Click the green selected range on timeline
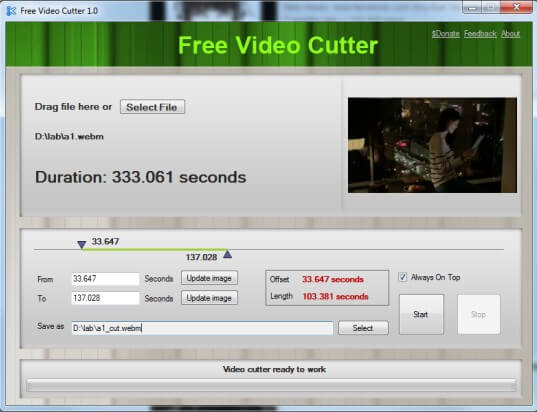The width and height of the screenshot is (537, 412). (x=154, y=249)
